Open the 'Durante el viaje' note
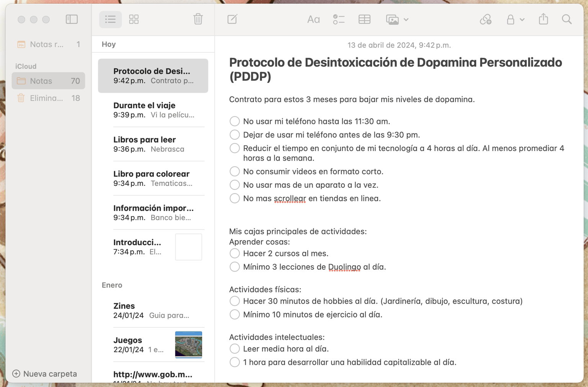 pos(153,110)
